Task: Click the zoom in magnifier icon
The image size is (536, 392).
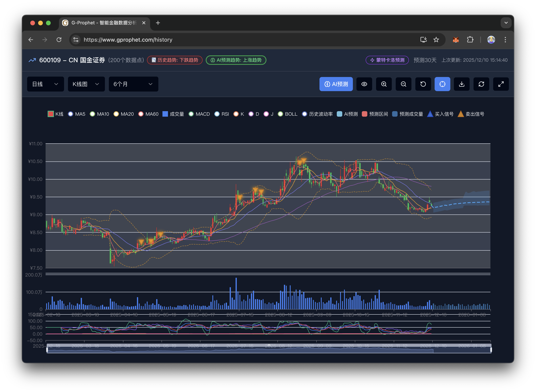Action: coord(384,84)
